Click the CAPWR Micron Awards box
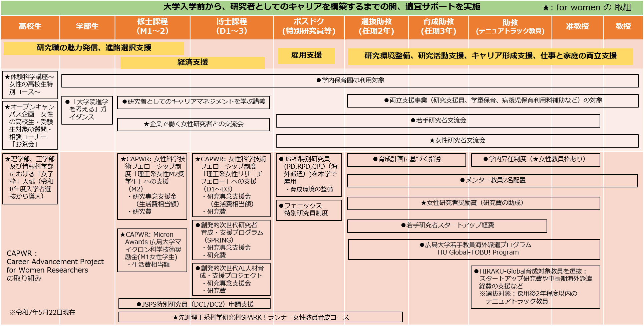 pyautogui.click(x=152, y=250)
